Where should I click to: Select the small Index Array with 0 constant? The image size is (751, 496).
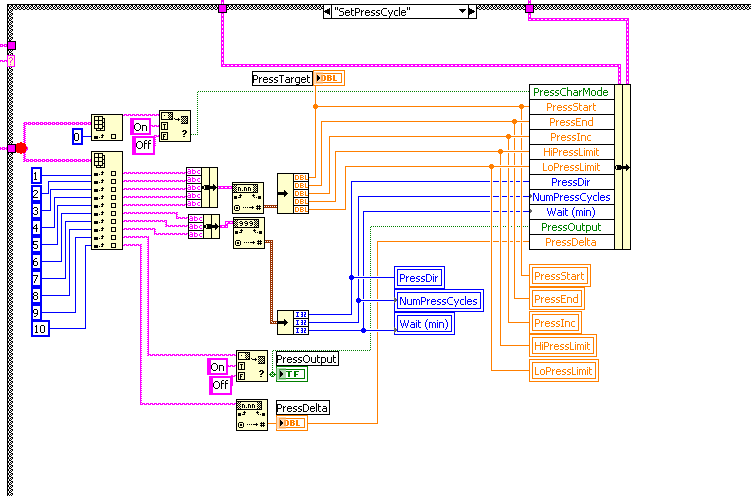(x=106, y=128)
